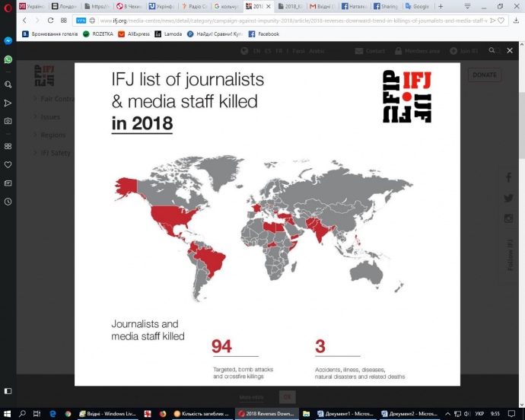Open the history clock icon in sidebar

(8, 202)
